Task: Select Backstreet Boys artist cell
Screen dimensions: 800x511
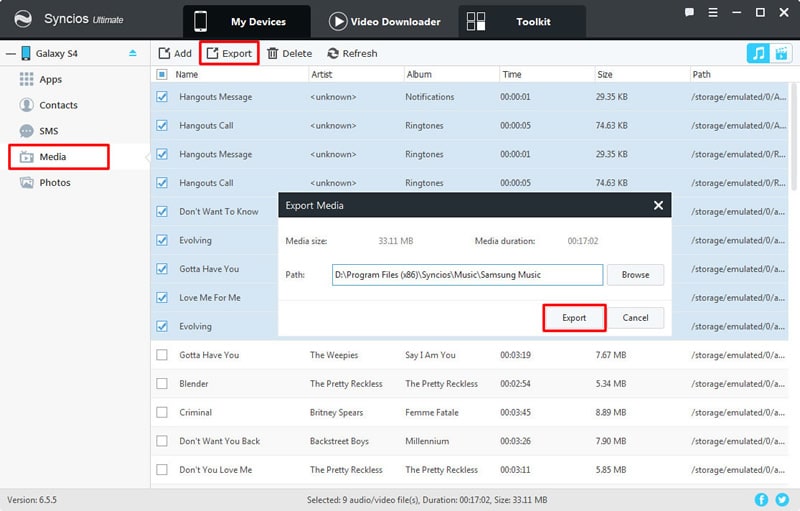Action: click(339, 441)
